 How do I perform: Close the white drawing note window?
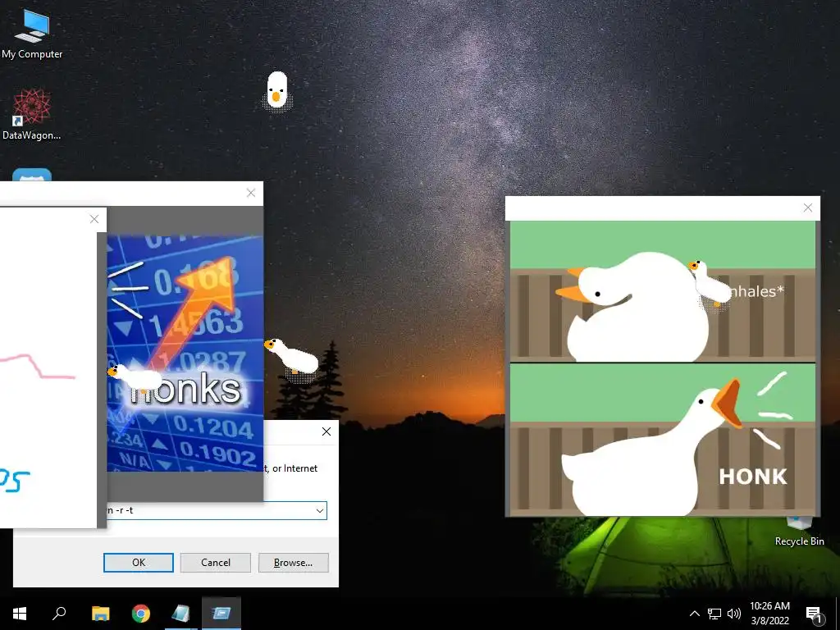pos(94,219)
